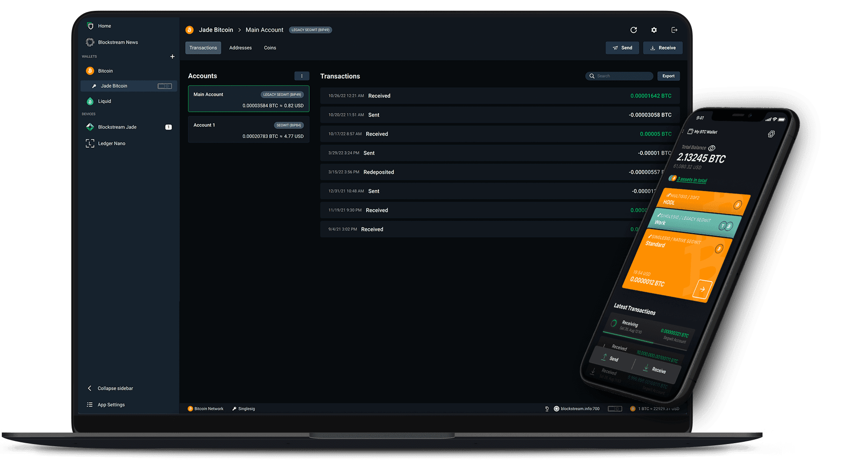Open Ledger Nano device
Viewport: 868px width, 464px height.
[106, 144]
